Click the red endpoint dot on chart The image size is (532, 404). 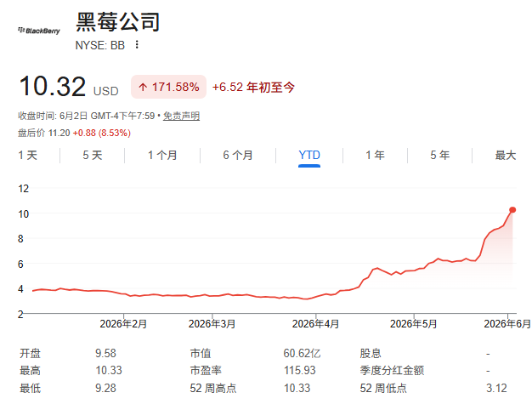tap(512, 210)
